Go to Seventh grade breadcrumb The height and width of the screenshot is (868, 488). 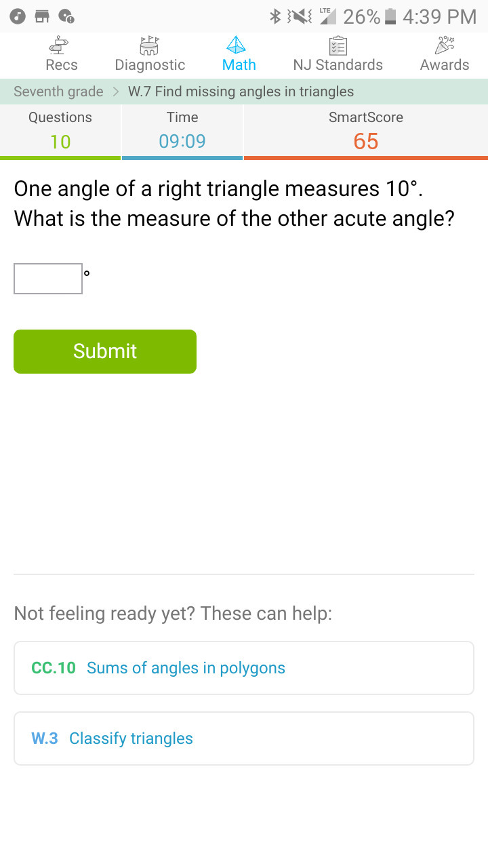pos(58,92)
